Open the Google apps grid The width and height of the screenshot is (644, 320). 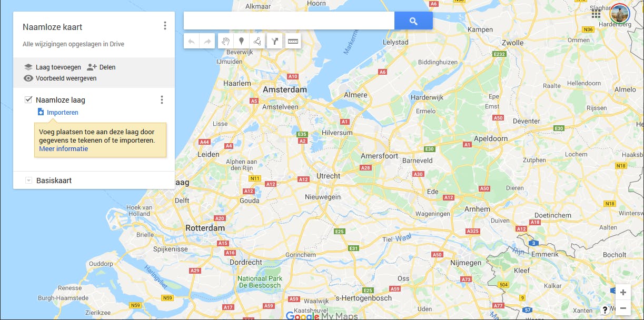click(x=596, y=14)
